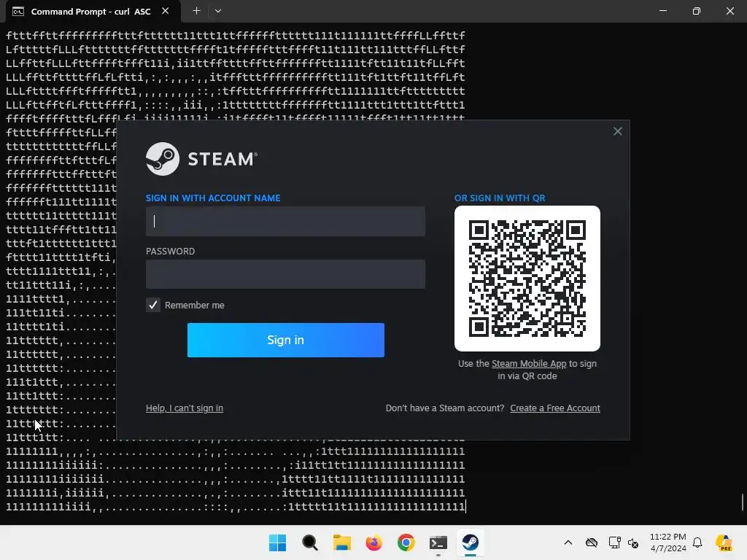
Task: Open the Help, I can't sign in link
Action: [x=185, y=408]
